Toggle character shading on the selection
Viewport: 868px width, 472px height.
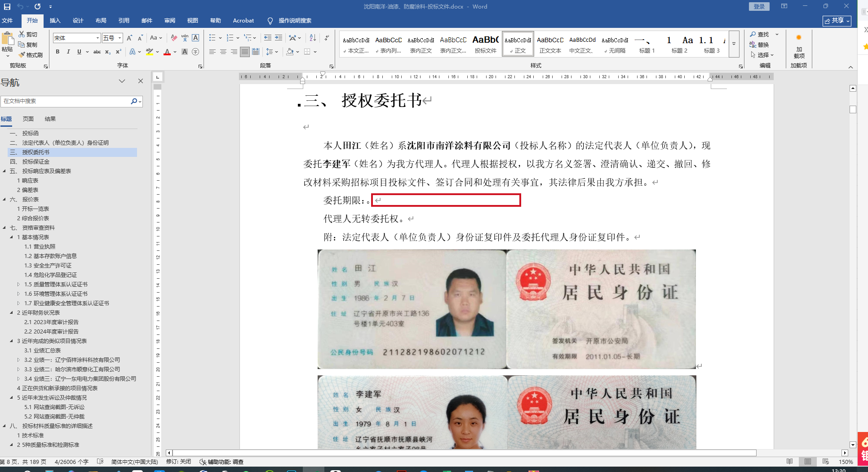coord(185,52)
